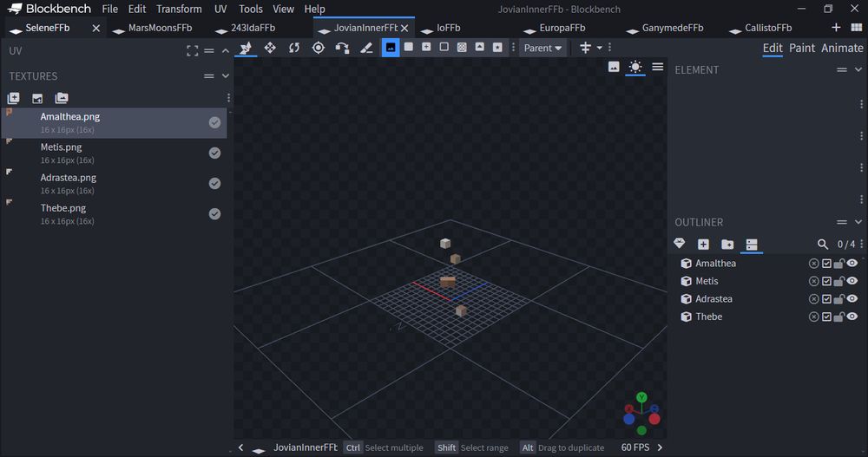Toggle viewport shading sun icon
Screen dimensions: 868x457
pyautogui.click(x=636, y=67)
